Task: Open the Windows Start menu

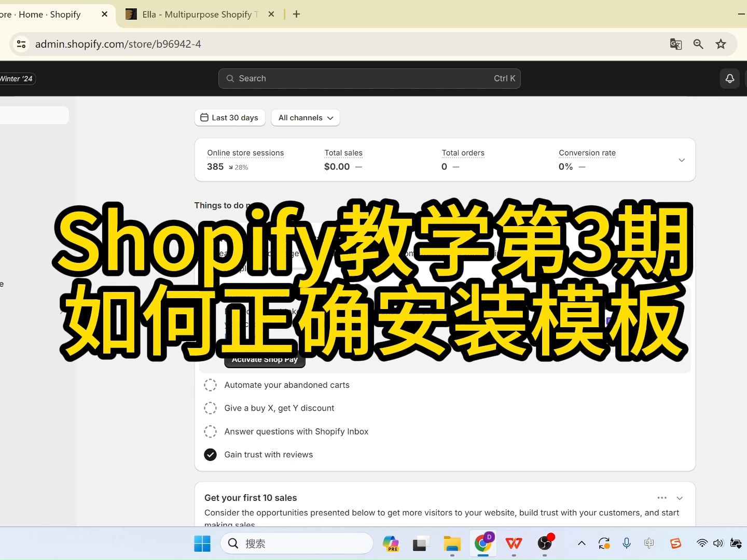Action: pyautogui.click(x=202, y=543)
